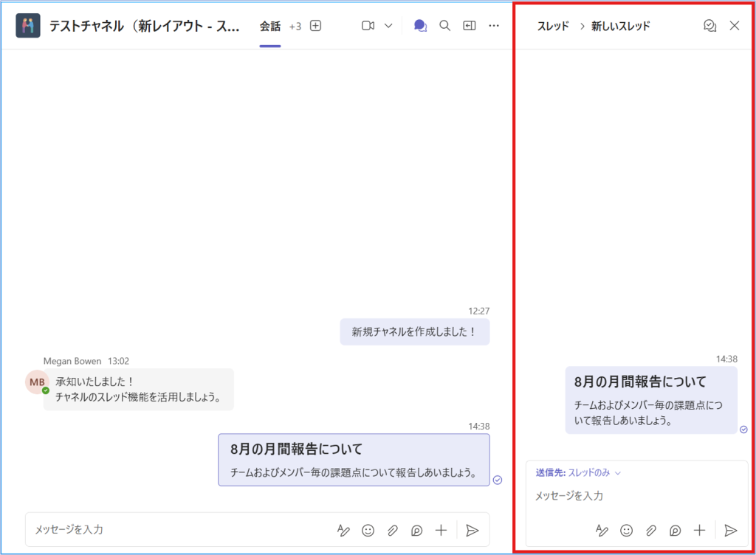This screenshot has height=555, width=756.
Task: Focus the thread pane メッセージを入力 field
Action: click(x=636, y=496)
